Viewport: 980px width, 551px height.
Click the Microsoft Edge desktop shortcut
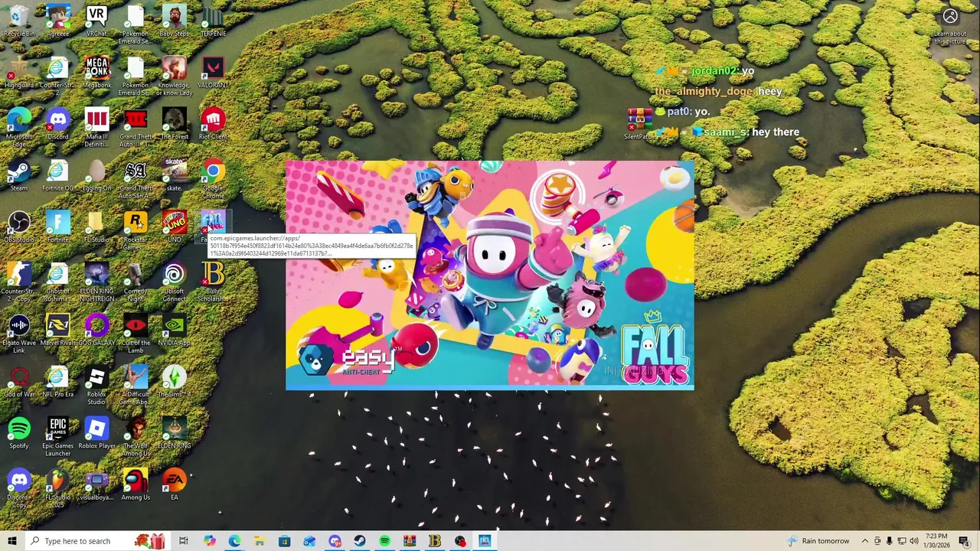click(x=19, y=127)
